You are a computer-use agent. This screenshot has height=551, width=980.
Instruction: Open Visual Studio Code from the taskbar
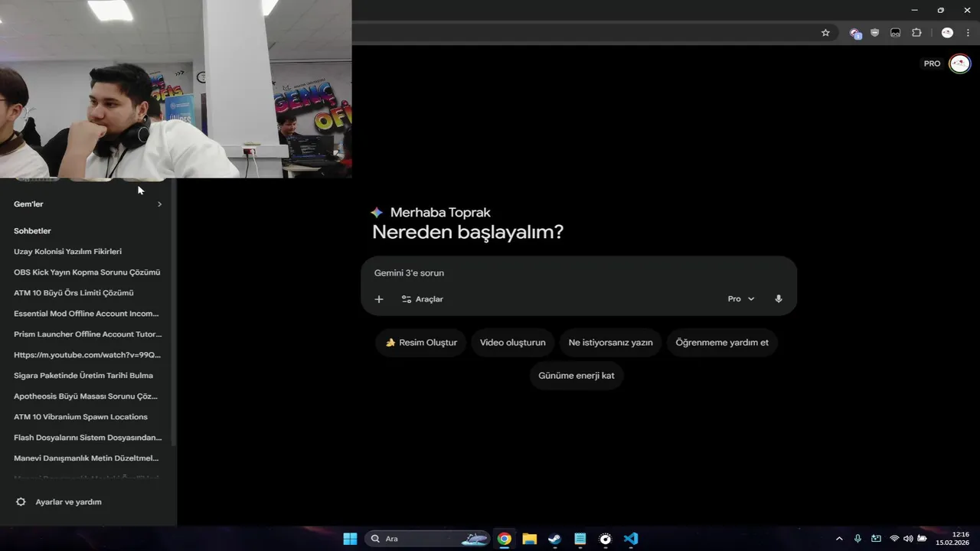pos(630,539)
